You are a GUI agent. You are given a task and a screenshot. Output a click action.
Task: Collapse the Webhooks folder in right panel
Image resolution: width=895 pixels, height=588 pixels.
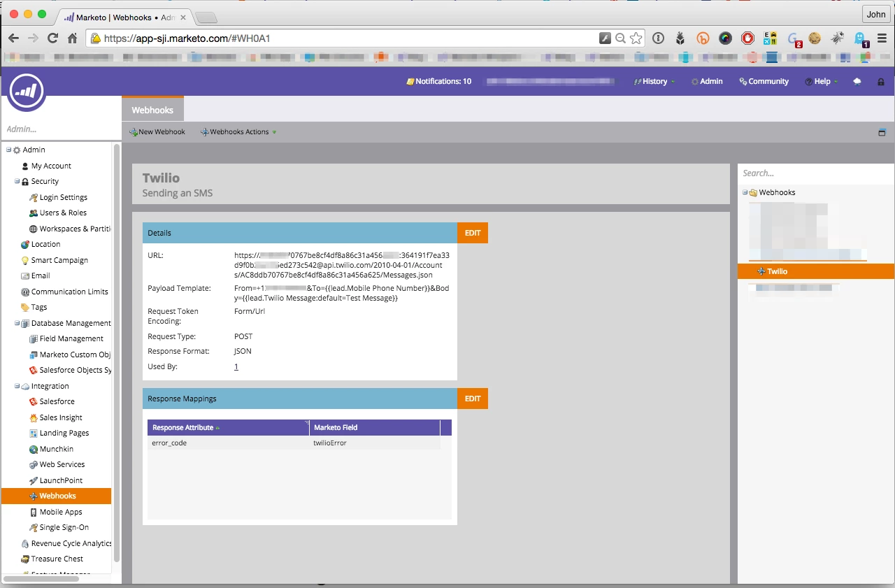[x=745, y=192]
